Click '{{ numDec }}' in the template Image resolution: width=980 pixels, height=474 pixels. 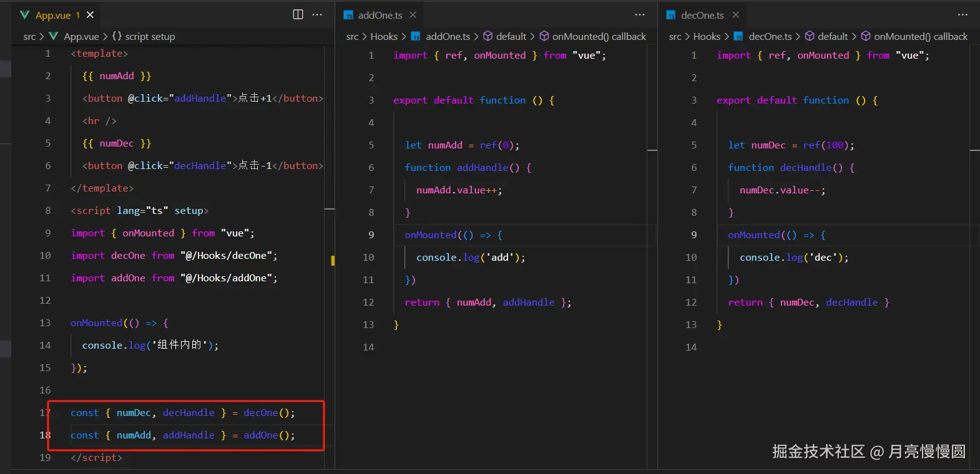tap(117, 143)
